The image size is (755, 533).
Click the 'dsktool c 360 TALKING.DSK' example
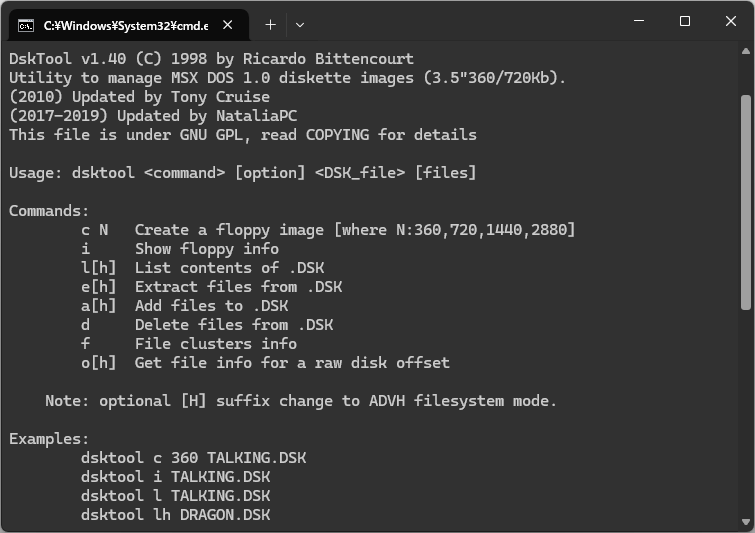(x=193, y=457)
